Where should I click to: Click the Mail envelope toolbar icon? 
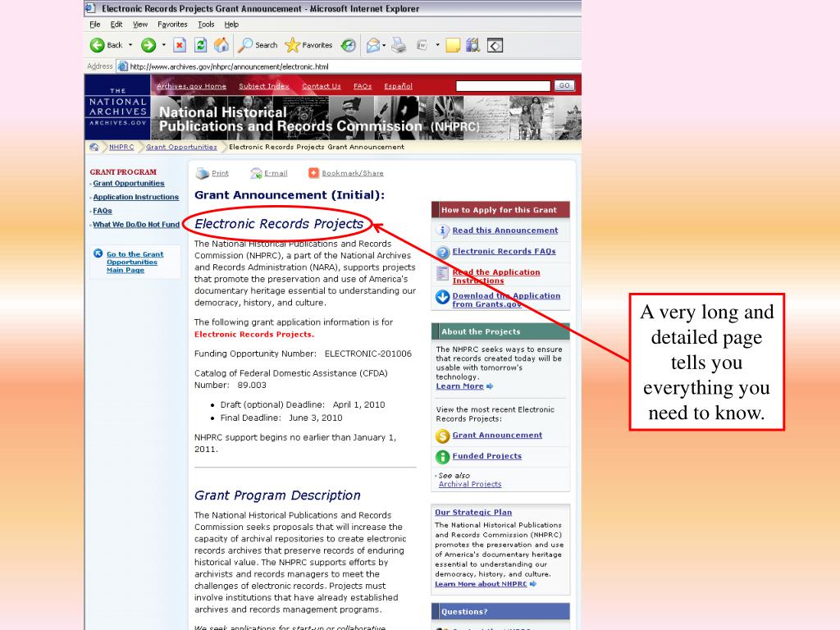click(x=373, y=46)
